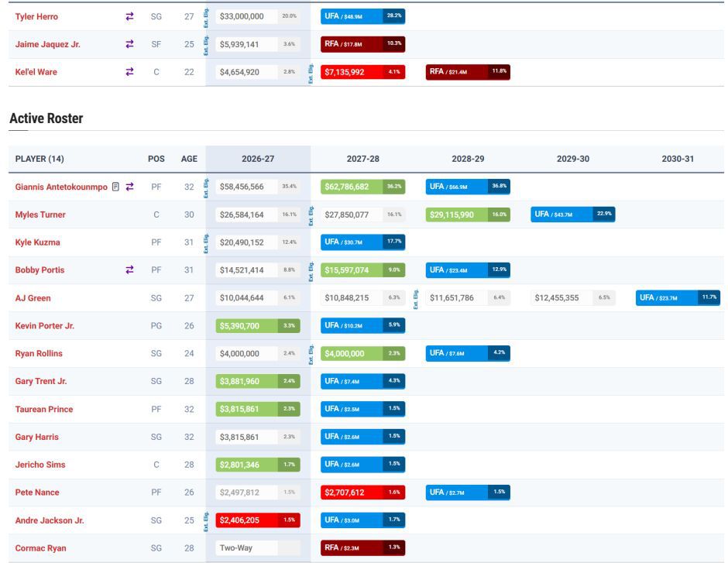This screenshot has height=563, width=728.
Task: Click Gary Trent Jr. green $3,881,960 cell
Action: [x=258, y=381]
